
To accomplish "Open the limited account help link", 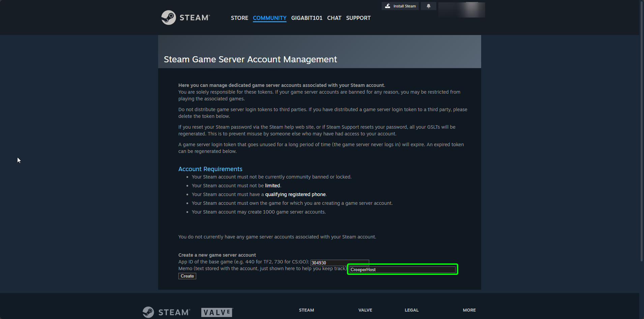I will point(272,185).
